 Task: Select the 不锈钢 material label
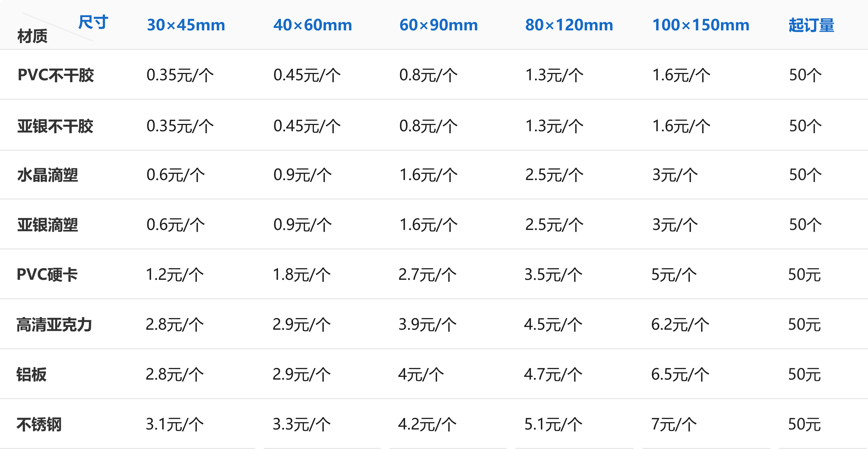pos(39,424)
